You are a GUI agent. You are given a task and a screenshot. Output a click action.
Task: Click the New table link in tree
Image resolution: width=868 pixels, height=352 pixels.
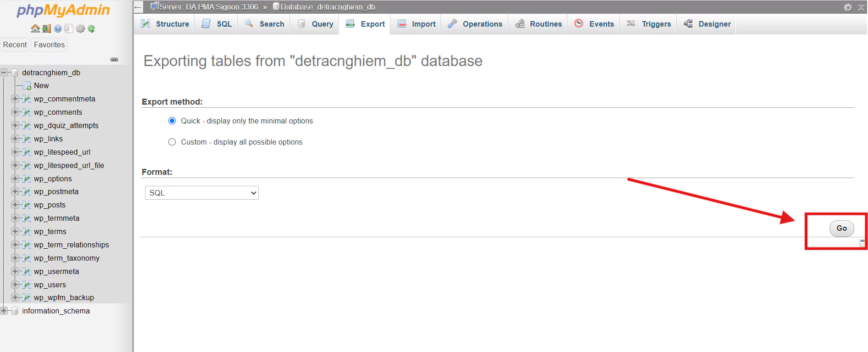pyautogui.click(x=41, y=86)
